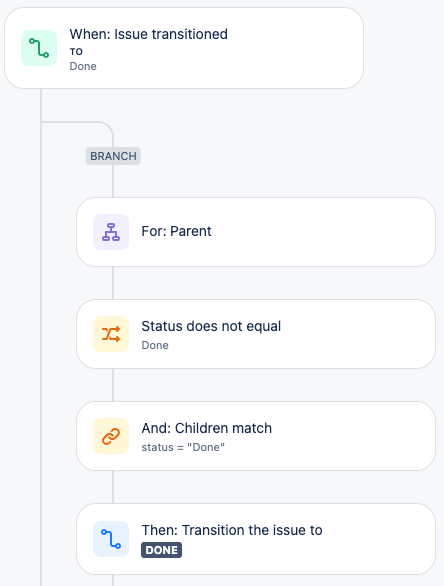Click the purple hierarchy icon for Parent branch
Screen dimensions: 444x586
click(111, 232)
